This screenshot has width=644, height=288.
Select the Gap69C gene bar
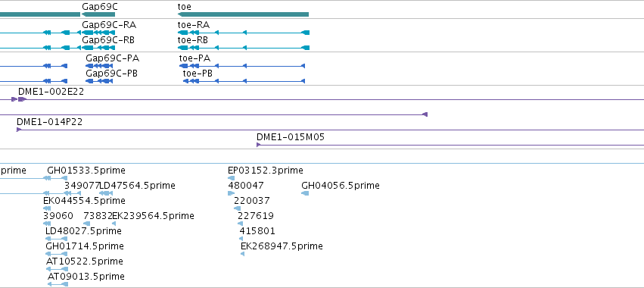[x=98, y=14]
